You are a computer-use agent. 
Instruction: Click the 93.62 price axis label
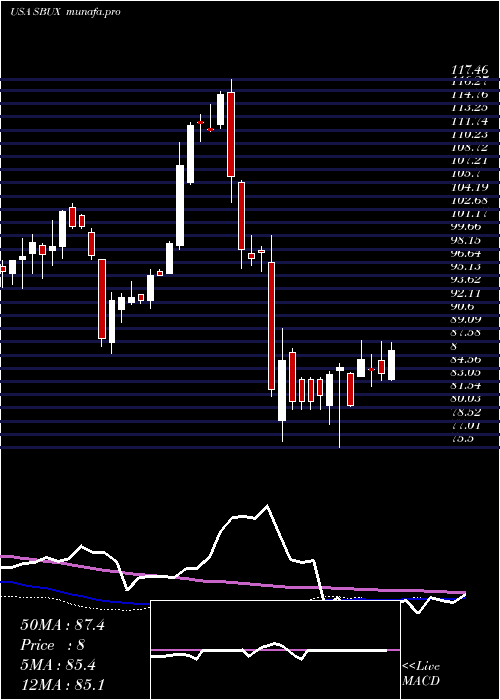(468, 280)
